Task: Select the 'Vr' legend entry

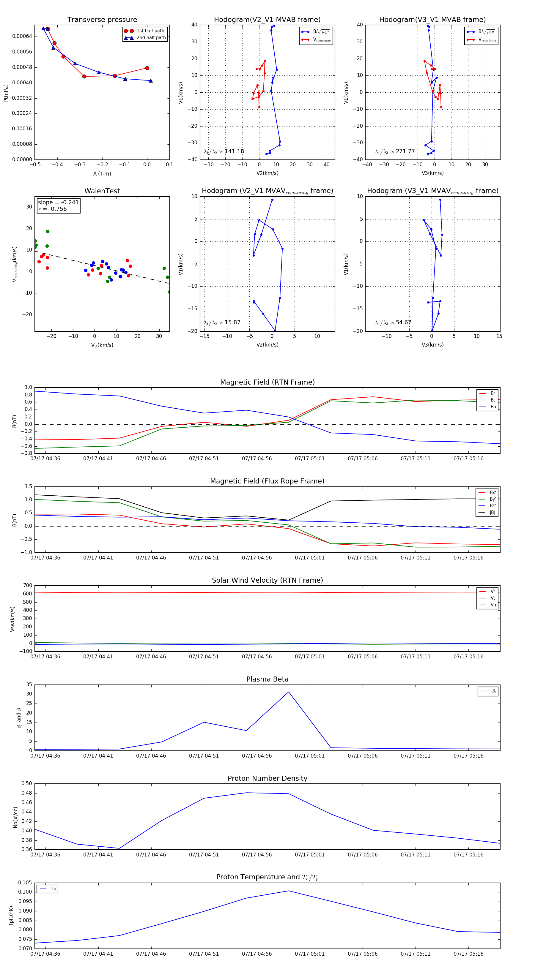Action: pos(487,592)
